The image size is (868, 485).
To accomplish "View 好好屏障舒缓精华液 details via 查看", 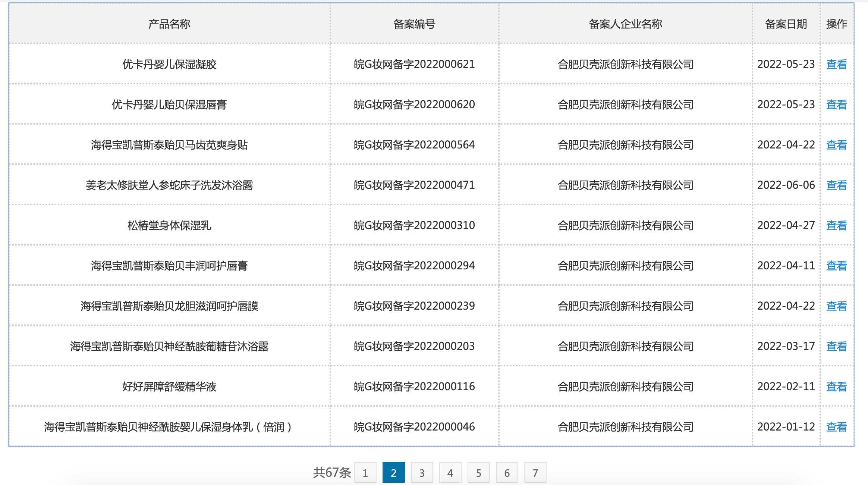I will [x=836, y=387].
